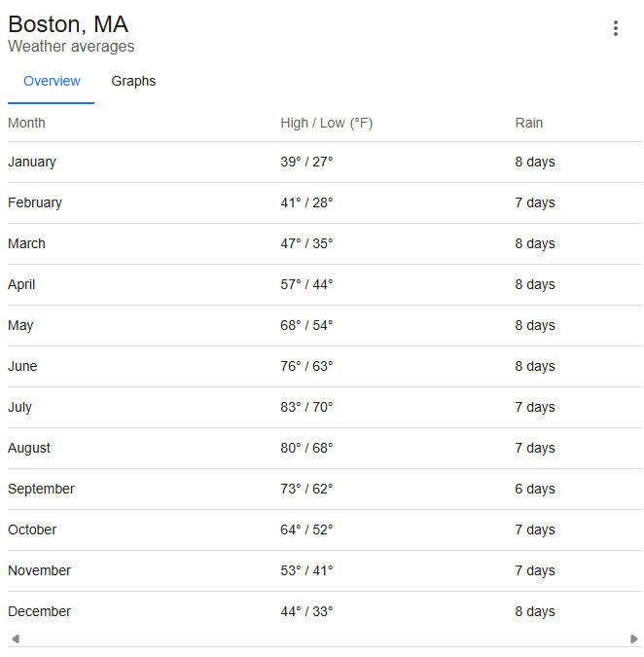Screen dimensions: 644x657
Task: Select the Overview tab
Action: (x=52, y=81)
